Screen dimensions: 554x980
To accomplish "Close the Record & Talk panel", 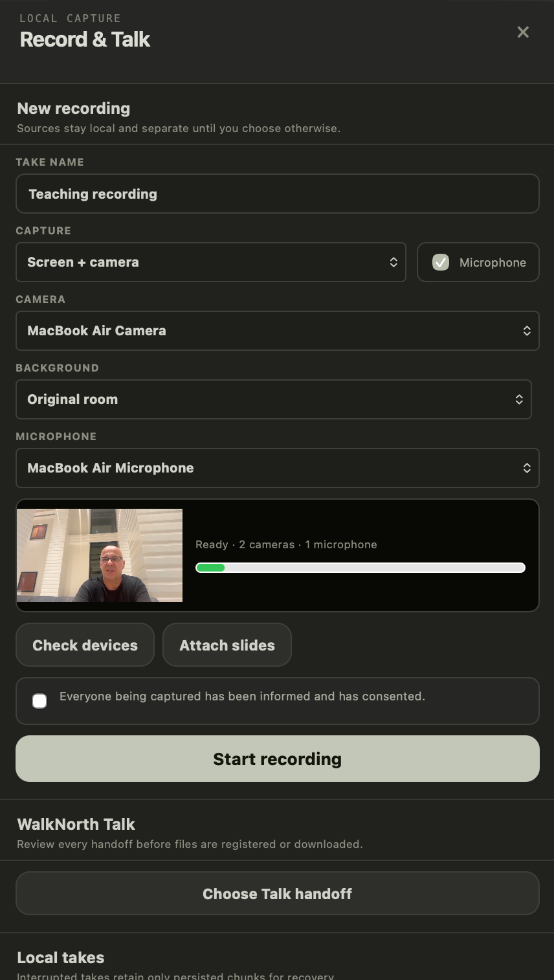I will pyautogui.click(x=523, y=32).
